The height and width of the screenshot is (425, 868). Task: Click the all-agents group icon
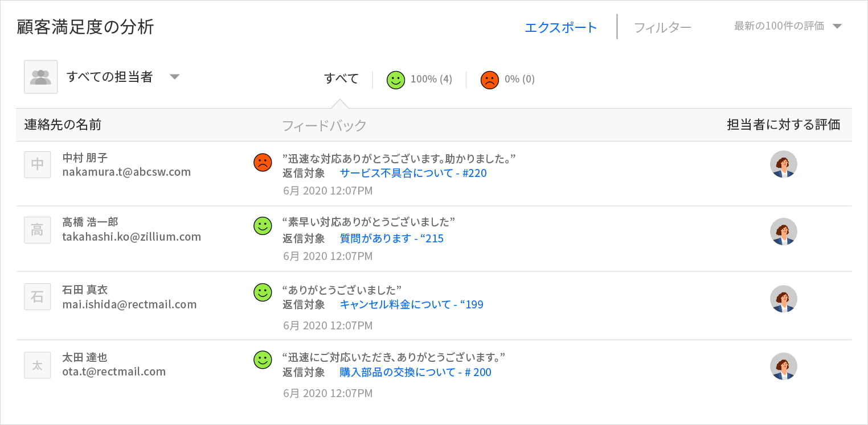pos(40,77)
